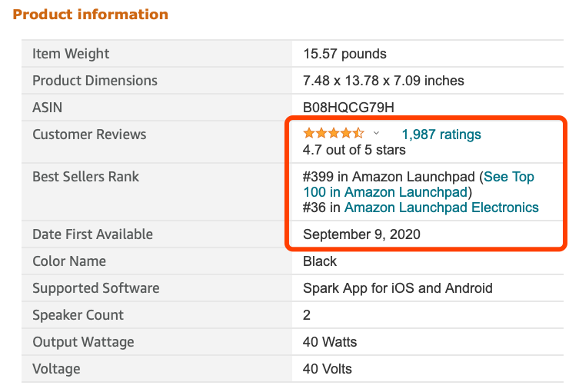Click the September 9, 2020 date
The width and height of the screenshot is (569, 392).
pyautogui.click(x=361, y=234)
